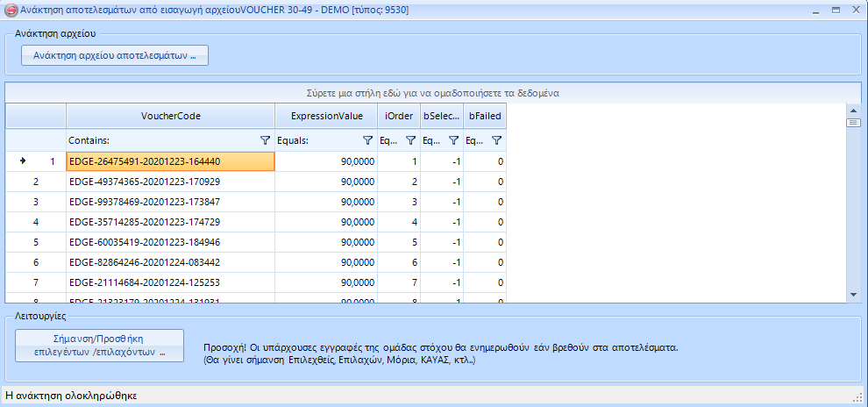Click the red application icon in title bar
The width and height of the screenshot is (868, 407).
(x=10, y=10)
